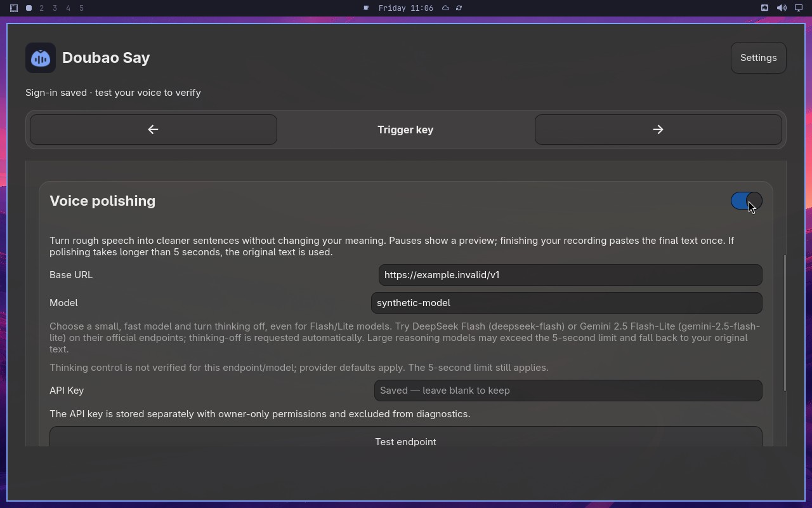Screen dimensions: 812x508
Task: Click the 'Choose a small, fast model' hint
Action: pyautogui.click(x=405, y=338)
